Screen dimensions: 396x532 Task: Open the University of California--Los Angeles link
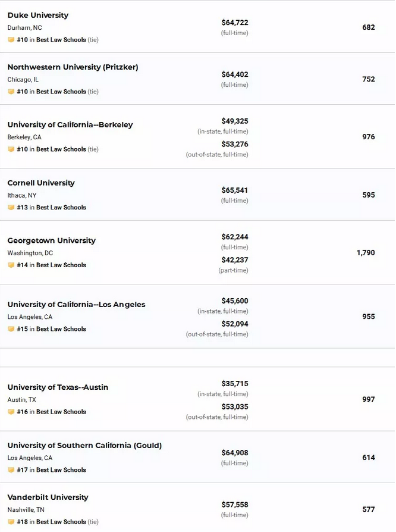tap(76, 304)
